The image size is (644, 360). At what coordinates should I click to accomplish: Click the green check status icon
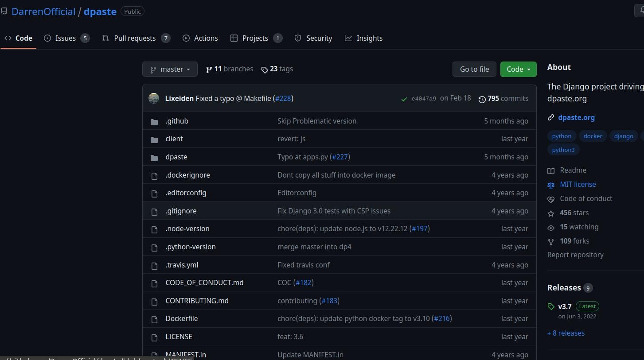coord(404,99)
